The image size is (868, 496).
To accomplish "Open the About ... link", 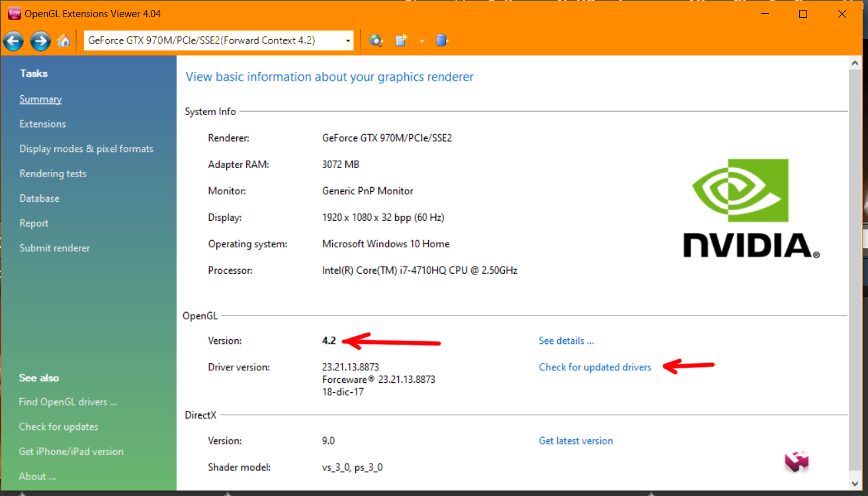I will tap(37, 476).
